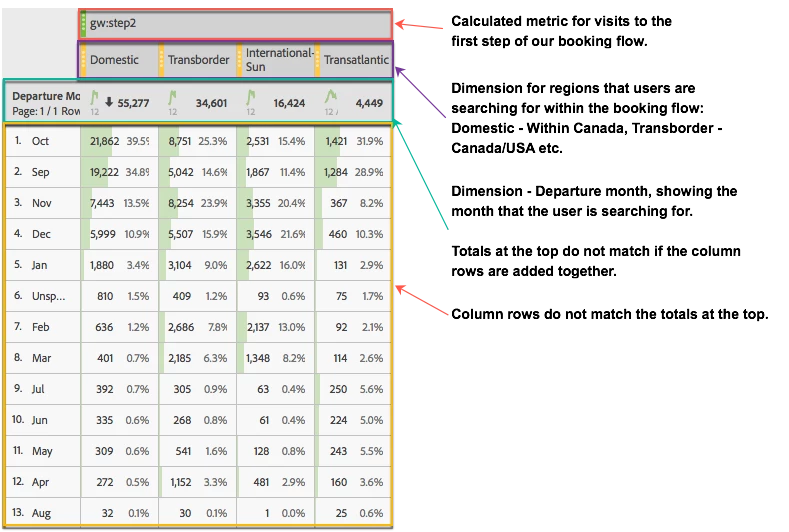Screen dimensions: 789x532
Task: Click Oct Transatlantic value 1,421
Action: click(x=336, y=141)
